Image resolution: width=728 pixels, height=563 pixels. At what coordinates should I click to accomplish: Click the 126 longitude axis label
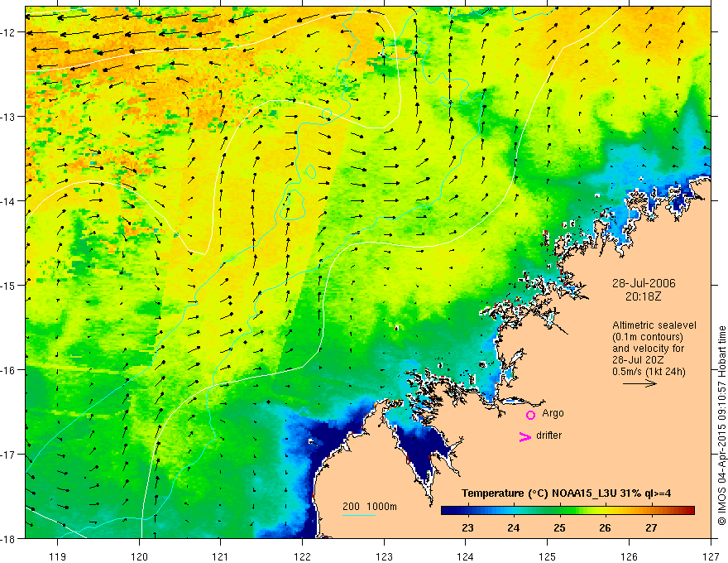coord(629,556)
